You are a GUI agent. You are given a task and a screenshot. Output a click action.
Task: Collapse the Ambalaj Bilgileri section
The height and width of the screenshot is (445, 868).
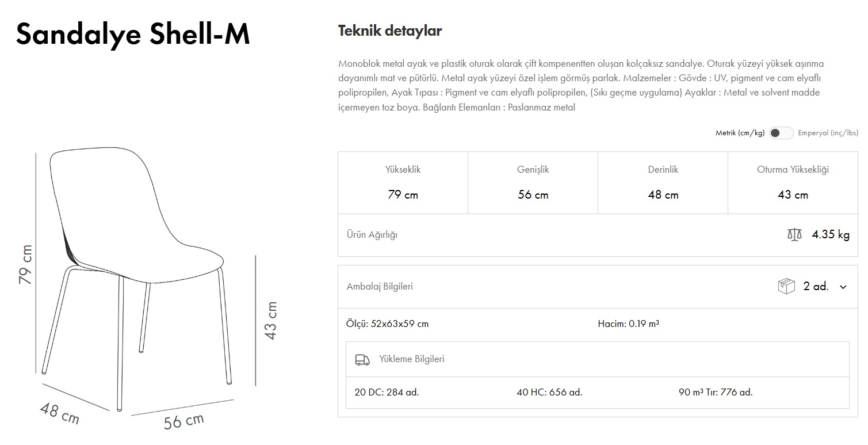tap(380, 287)
